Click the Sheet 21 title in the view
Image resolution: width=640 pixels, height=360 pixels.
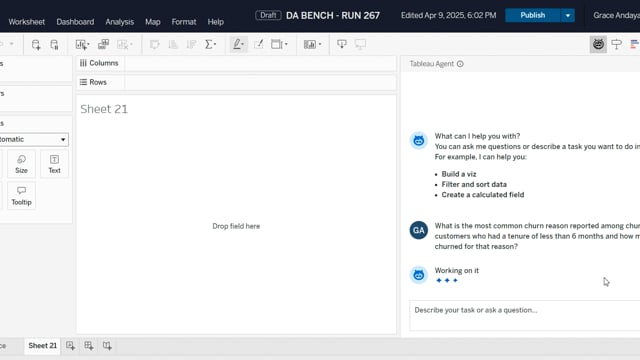point(104,109)
